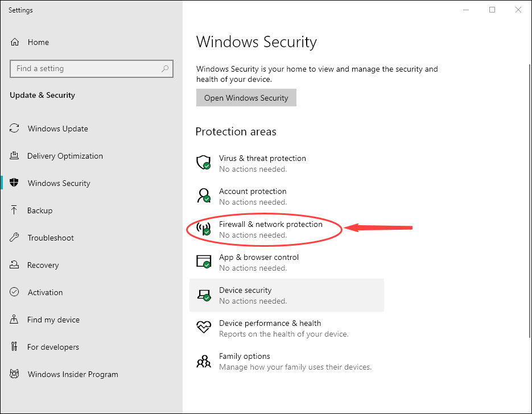Screen dimensions: 532x414
Task: Click the Update & Security heading
Action: [43, 96]
